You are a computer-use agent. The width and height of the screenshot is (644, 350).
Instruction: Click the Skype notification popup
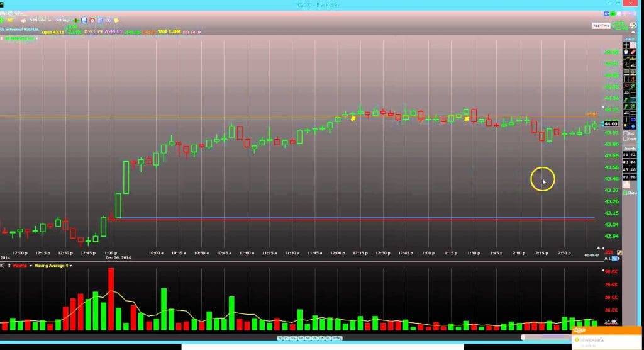[x=607, y=337]
